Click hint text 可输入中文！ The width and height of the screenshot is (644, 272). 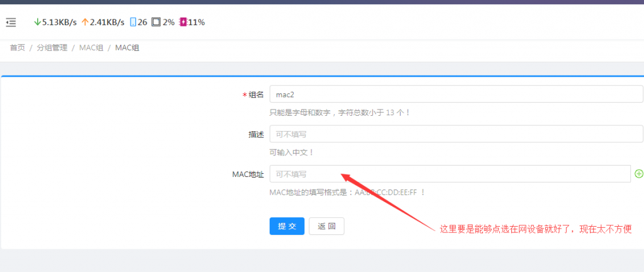coord(292,152)
